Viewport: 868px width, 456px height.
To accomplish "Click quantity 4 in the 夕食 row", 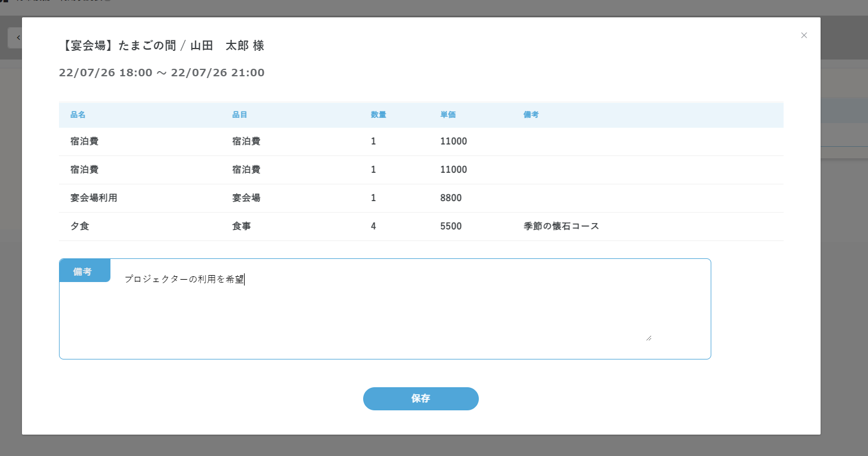I will [374, 226].
